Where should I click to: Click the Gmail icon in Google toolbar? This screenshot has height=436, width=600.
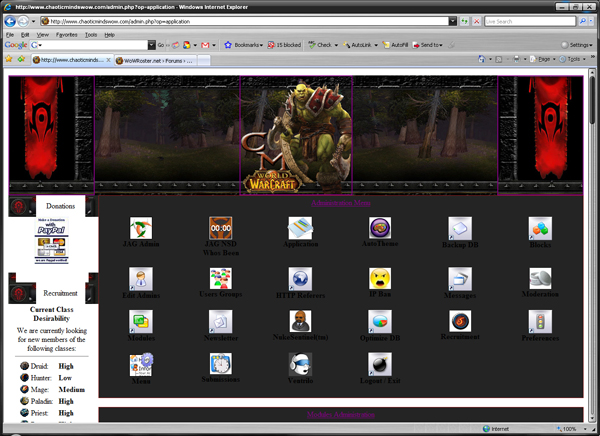coord(205,45)
